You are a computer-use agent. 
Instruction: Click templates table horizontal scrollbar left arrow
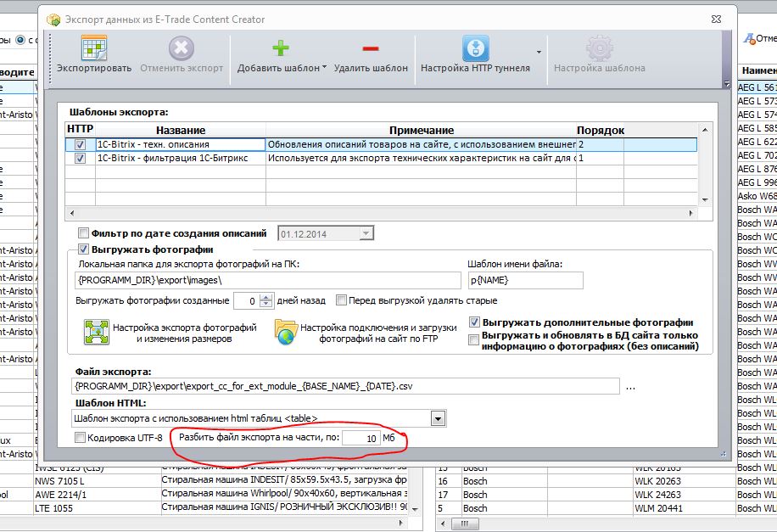[72, 213]
